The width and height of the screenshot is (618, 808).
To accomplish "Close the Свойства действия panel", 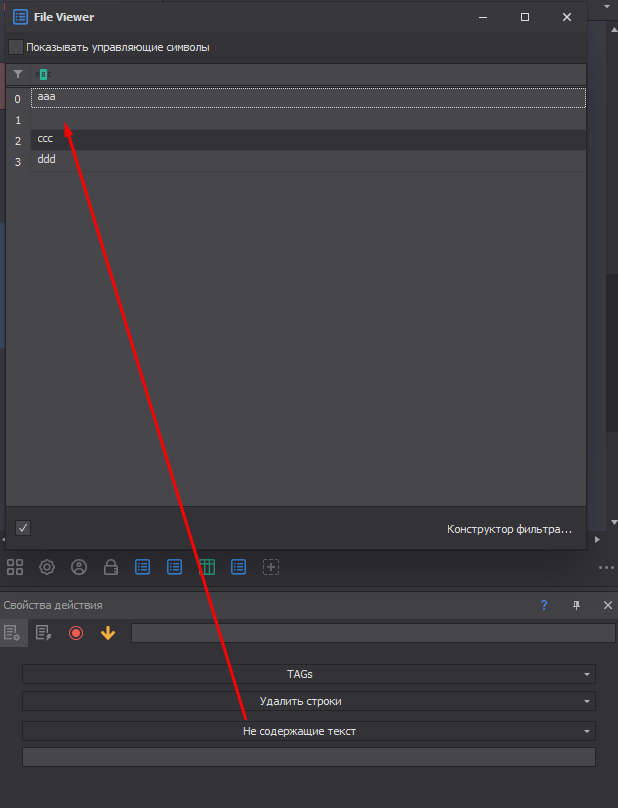I will point(608,605).
